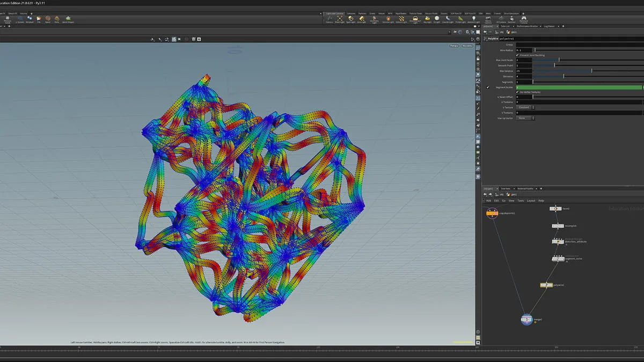Click the Divisions slider handle
This screenshot has width=644, height=362.
click(x=563, y=76)
